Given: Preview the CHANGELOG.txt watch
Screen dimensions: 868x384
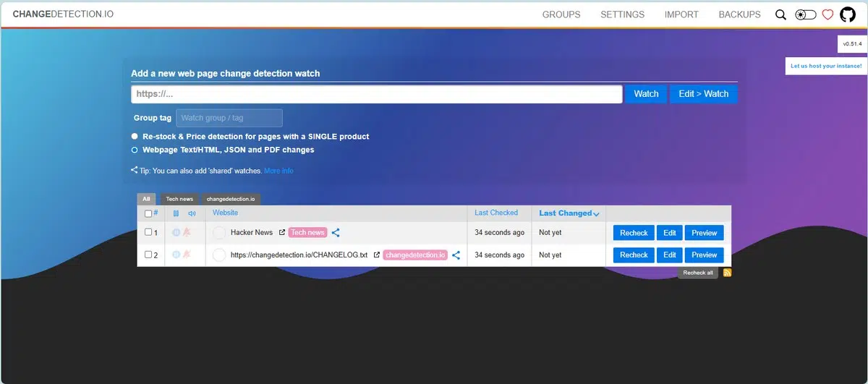Looking at the screenshot, I should 704,255.
